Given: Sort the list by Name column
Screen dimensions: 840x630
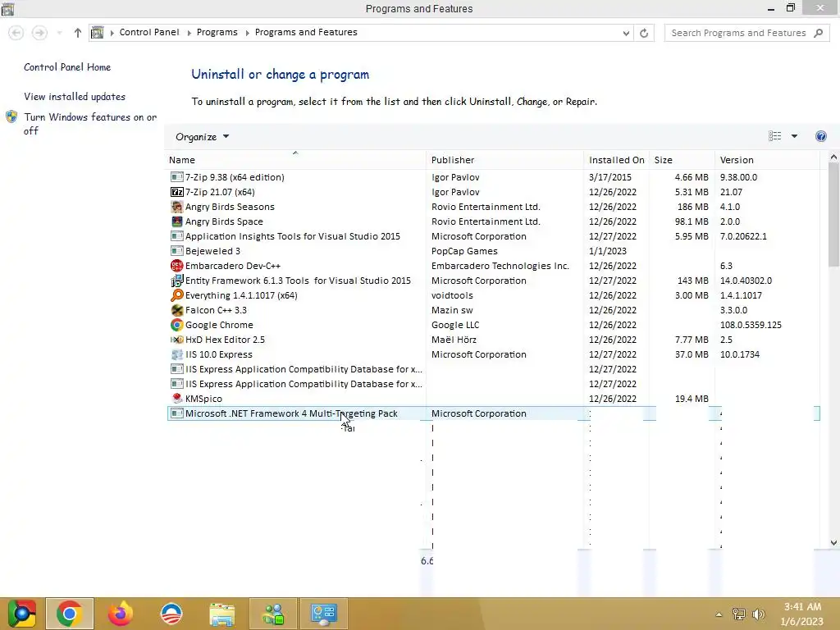Looking at the screenshot, I should pyautogui.click(x=295, y=160).
